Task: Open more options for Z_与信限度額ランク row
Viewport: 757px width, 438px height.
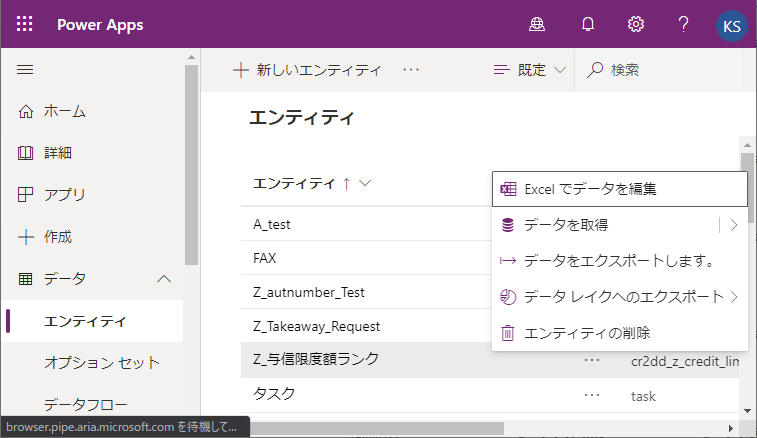Action: [592, 360]
